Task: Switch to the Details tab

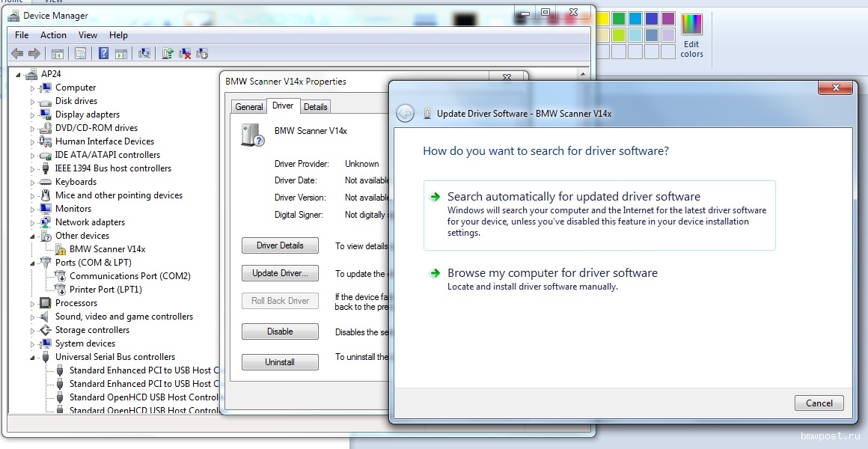Action: pyautogui.click(x=315, y=107)
